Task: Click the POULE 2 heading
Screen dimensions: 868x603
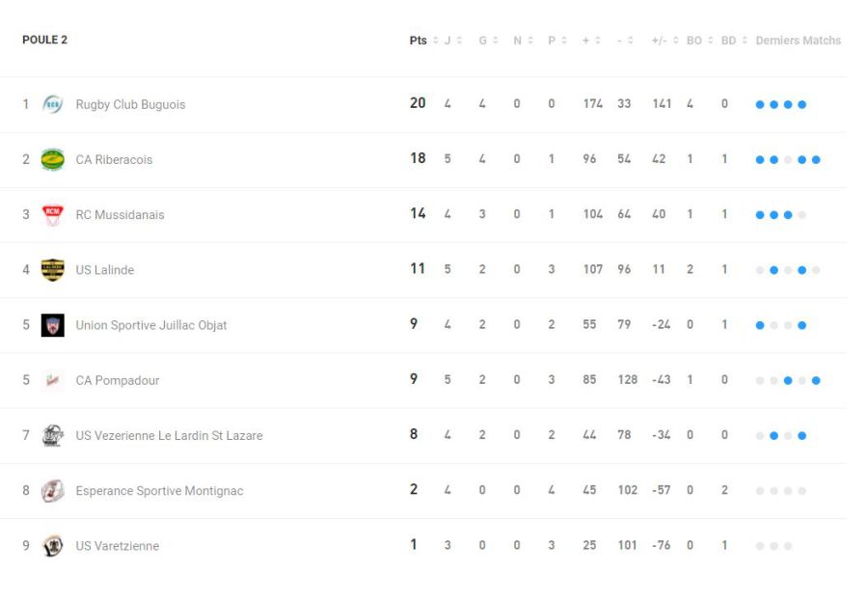Action: [x=44, y=41]
